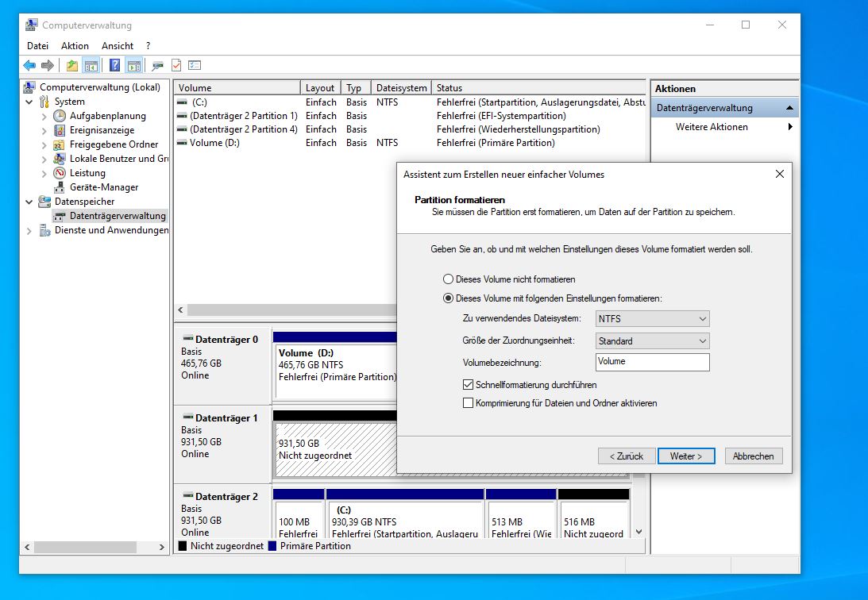Viewport: 868px width, 600px height.
Task: Expand the Aufgabenplanung node
Action: 44,117
